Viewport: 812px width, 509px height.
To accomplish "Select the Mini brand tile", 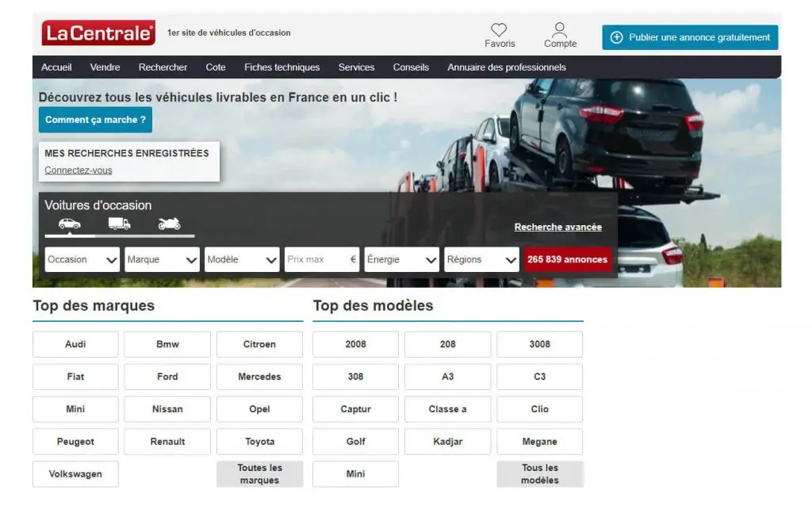I will (75, 409).
